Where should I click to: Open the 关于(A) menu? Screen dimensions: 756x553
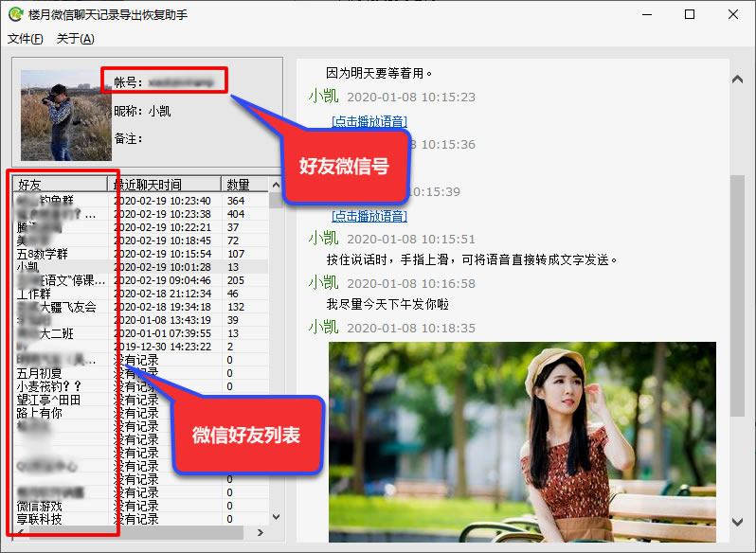[x=75, y=39]
